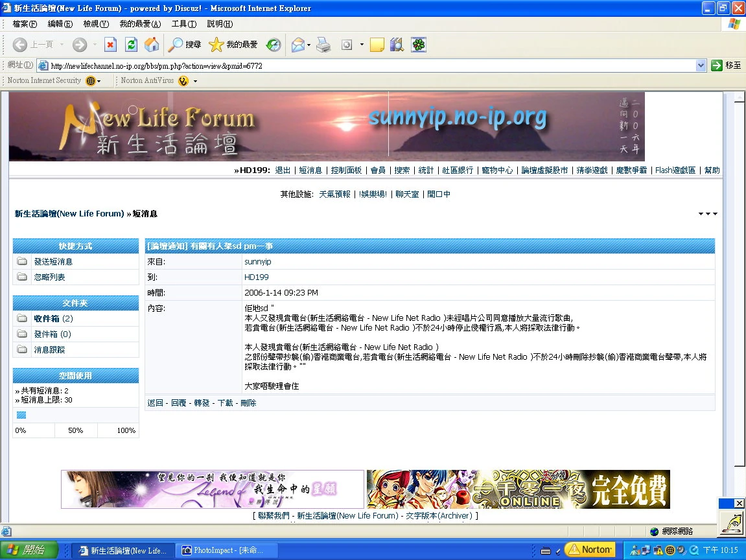Switch to PhotoImpact taskbar button
The width and height of the screenshot is (746, 560).
tap(226, 550)
